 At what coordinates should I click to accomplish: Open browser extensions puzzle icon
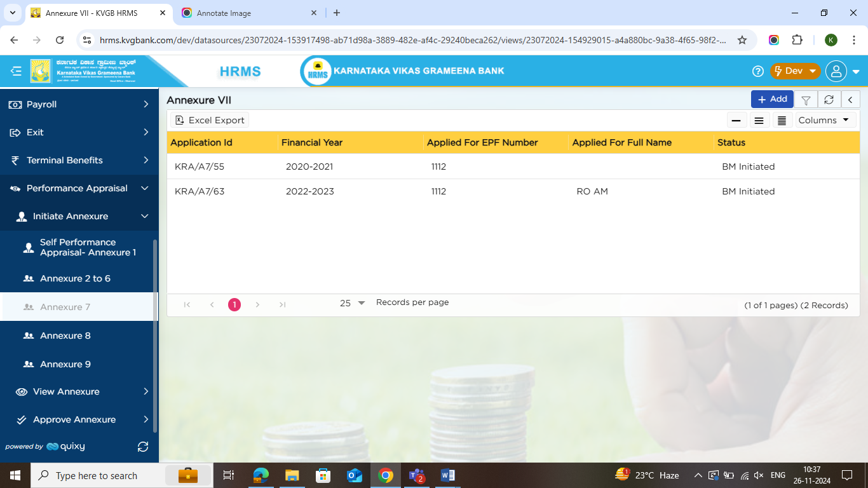[x=797, y=40]
